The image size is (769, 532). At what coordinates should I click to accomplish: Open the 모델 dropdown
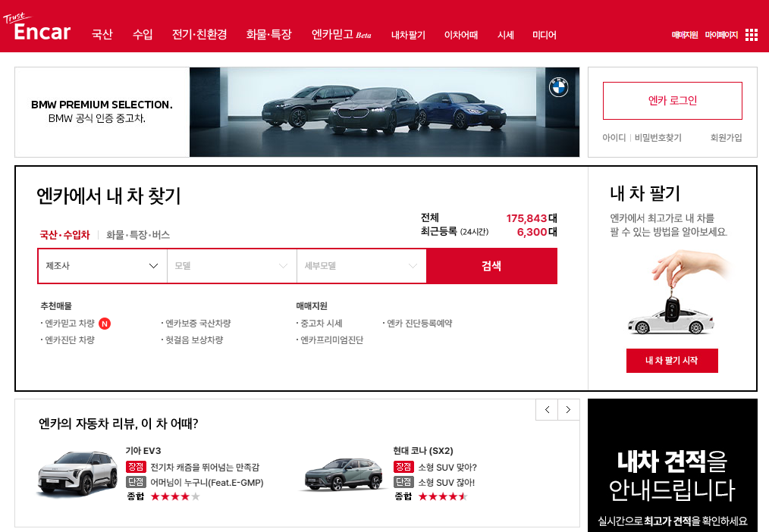click(x=231, y=266)
